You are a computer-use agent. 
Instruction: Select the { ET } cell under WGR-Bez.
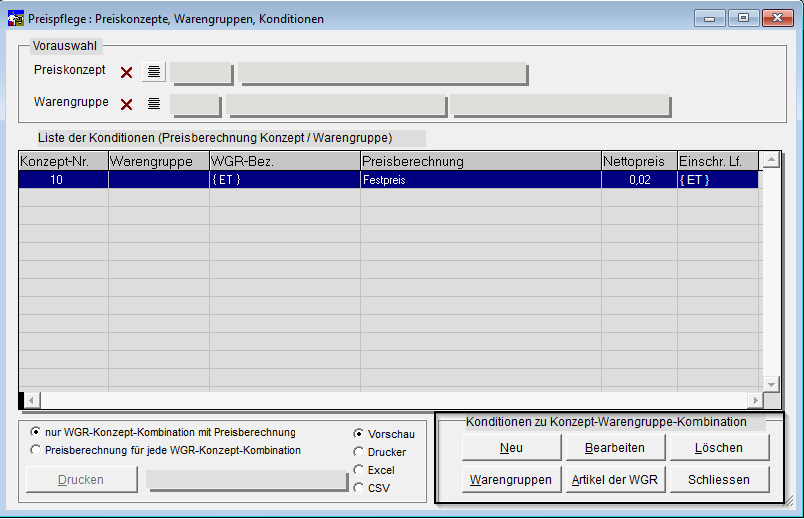pos(285,179)
